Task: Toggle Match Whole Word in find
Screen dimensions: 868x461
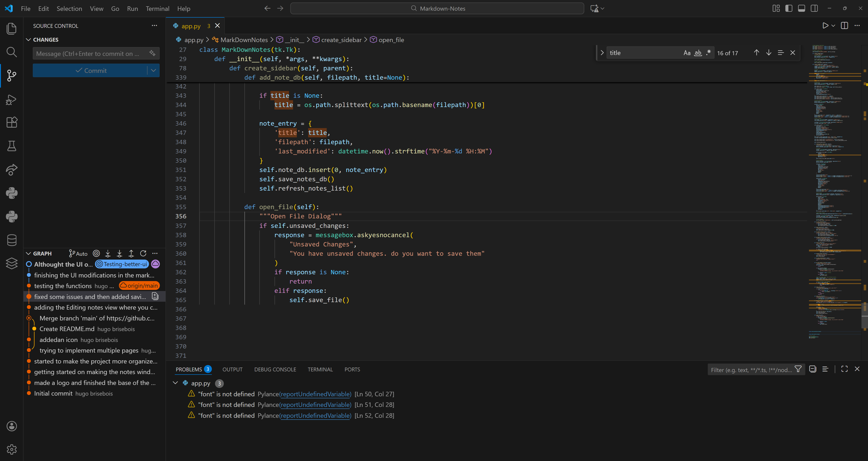Action: click(698, 53)
